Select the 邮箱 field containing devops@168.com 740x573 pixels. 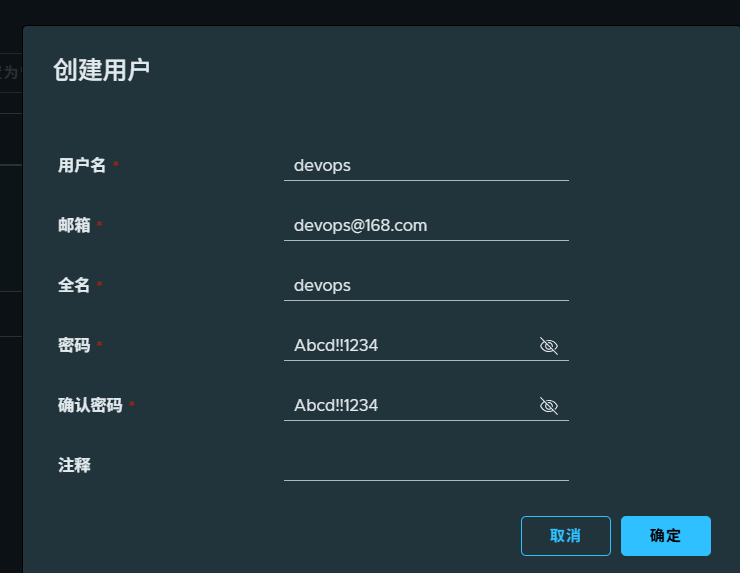(426, 226)
